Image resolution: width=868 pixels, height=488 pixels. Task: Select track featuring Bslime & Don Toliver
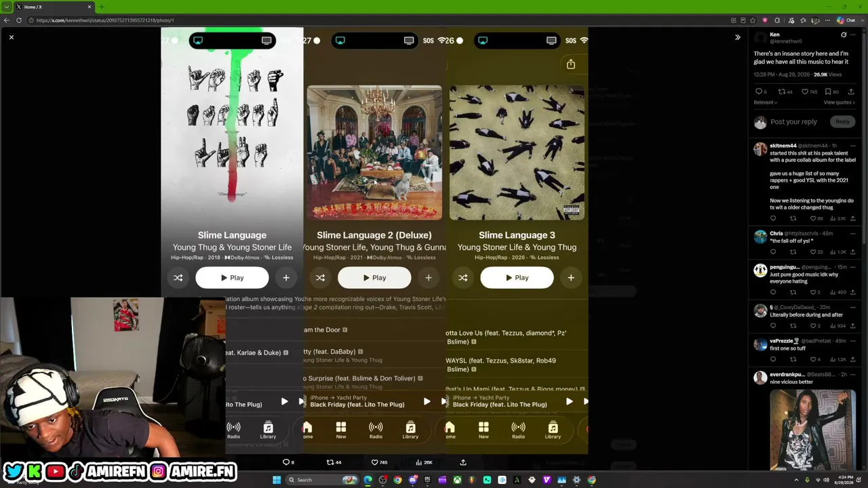pyautogui.click(x=374, y=382)
